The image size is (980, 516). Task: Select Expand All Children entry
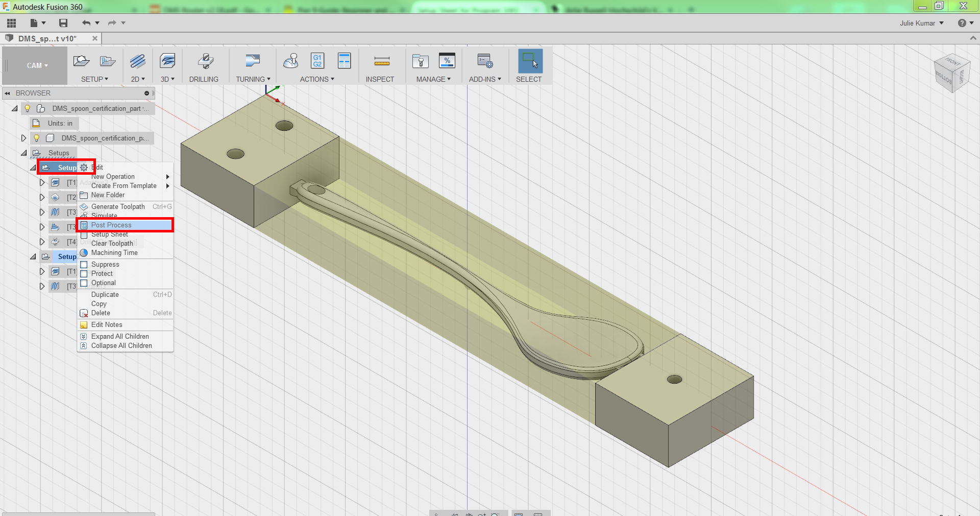pyautogui.click(x=125, y=336)
